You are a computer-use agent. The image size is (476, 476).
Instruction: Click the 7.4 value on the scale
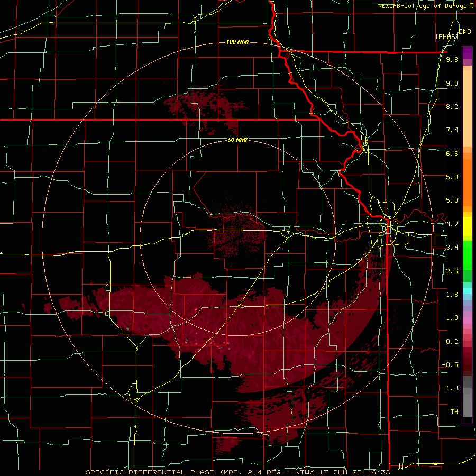[x=452, y=130]
